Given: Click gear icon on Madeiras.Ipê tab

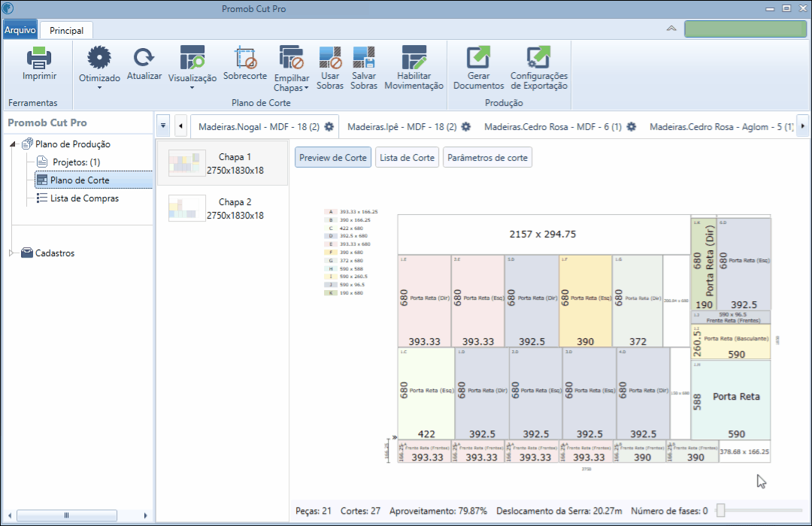Looking at the screenshot, I should (466, 127).
